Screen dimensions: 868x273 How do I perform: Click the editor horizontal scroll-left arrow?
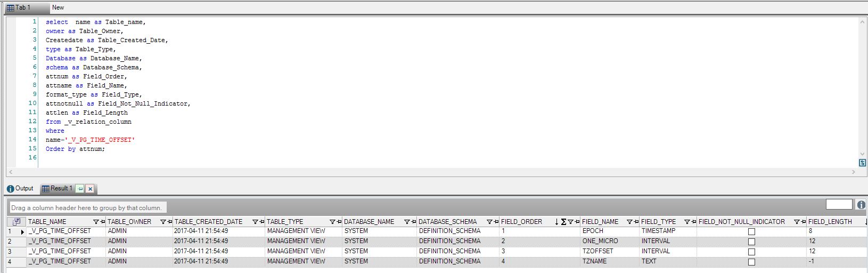click(x=11, y=172)
